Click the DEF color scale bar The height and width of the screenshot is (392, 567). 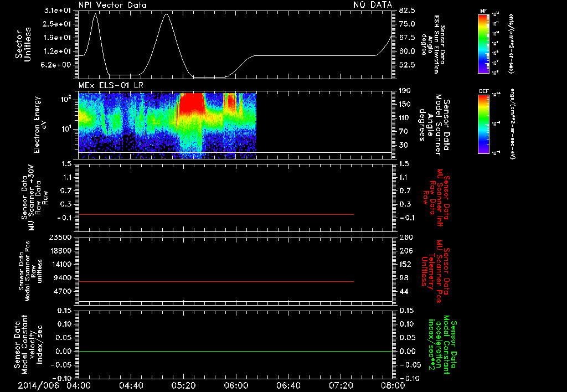click(x=483, y=124)
